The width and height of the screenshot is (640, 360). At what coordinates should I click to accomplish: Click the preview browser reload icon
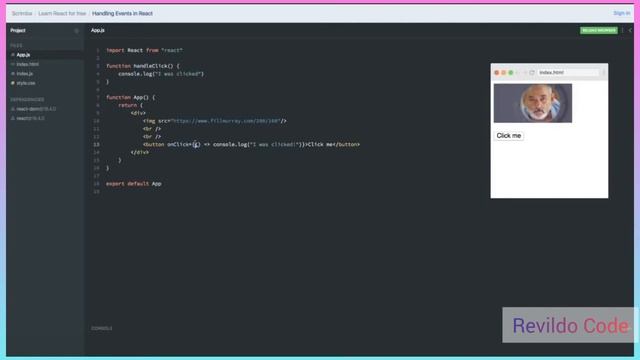pyautogui.click(x=531, y=72)
